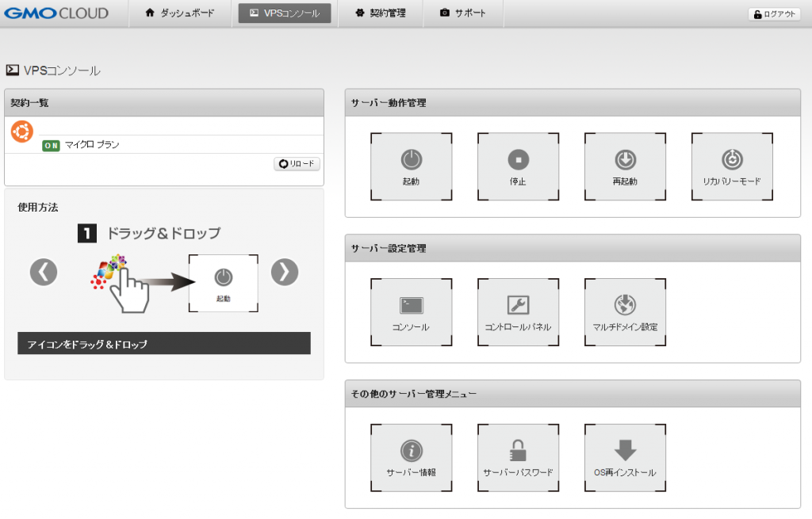This screenshot has height=519, width=812.
Task: Click the サーバー動作管理 panel header
Action: (x=573, y=102)
